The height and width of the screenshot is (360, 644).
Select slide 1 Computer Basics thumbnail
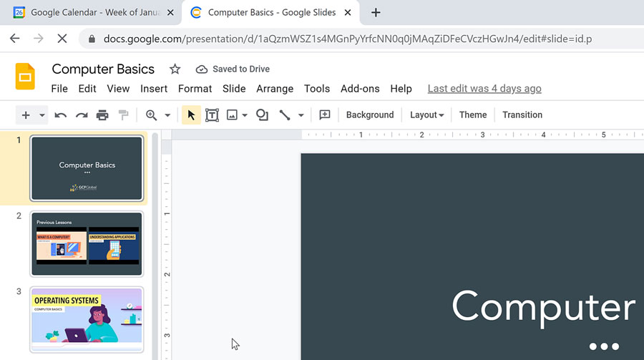click(x=87, y=168)
